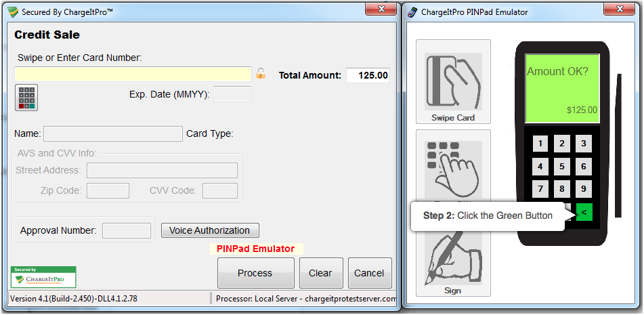Image resolution: width=644 pixels, height=315 pixels.
Task: Focus the card number input field
Action: pos(133,74)
